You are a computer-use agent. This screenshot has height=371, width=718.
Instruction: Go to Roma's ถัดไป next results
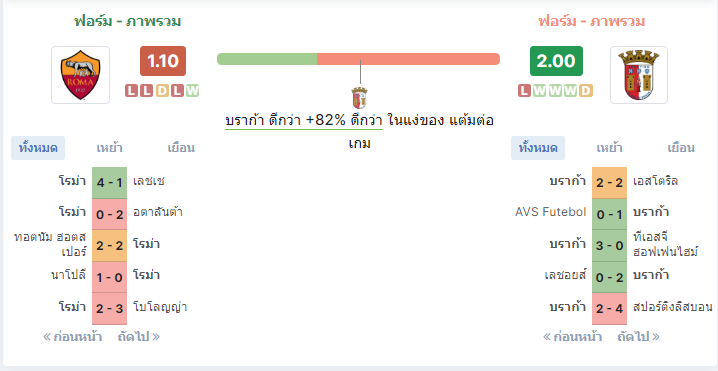139,337
